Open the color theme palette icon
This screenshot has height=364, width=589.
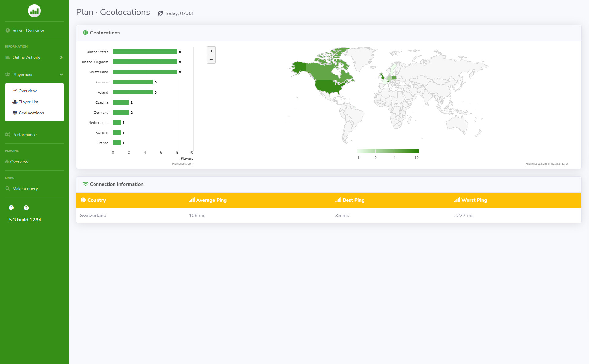tap(11, 208)
